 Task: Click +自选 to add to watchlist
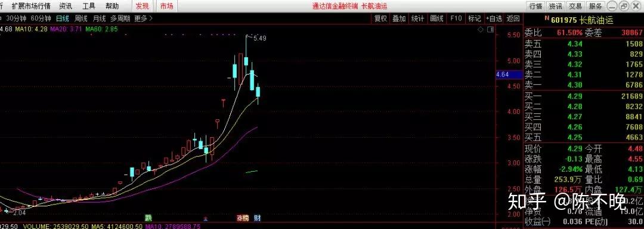[x=494, y=18]
